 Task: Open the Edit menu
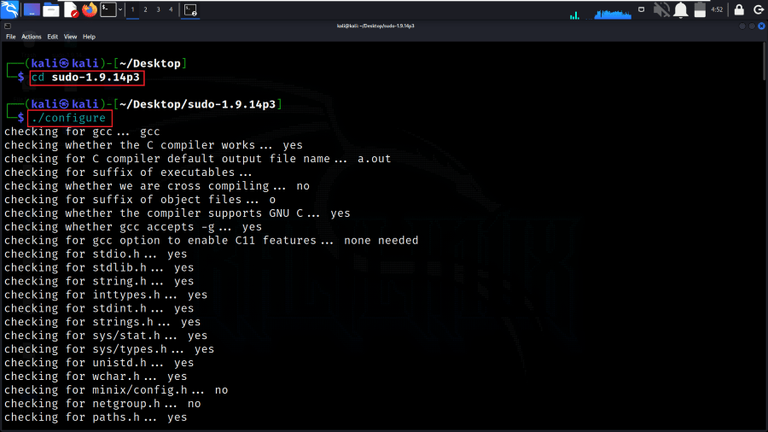tap(52, 37)
